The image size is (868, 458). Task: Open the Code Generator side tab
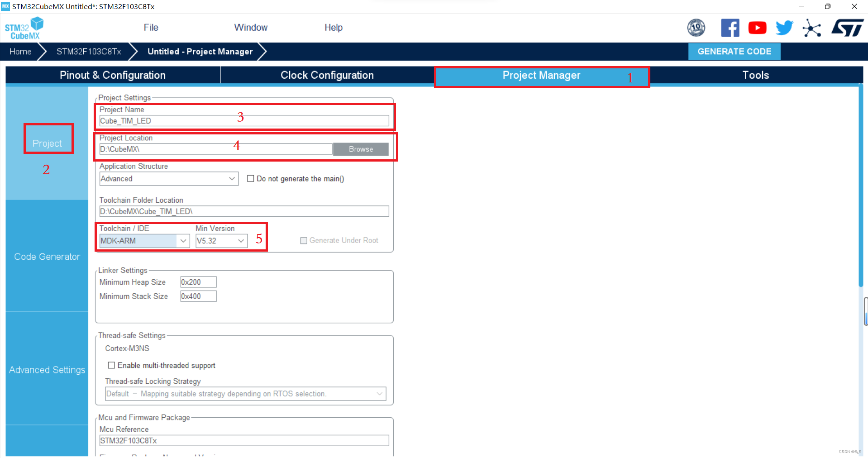(47, 257)
